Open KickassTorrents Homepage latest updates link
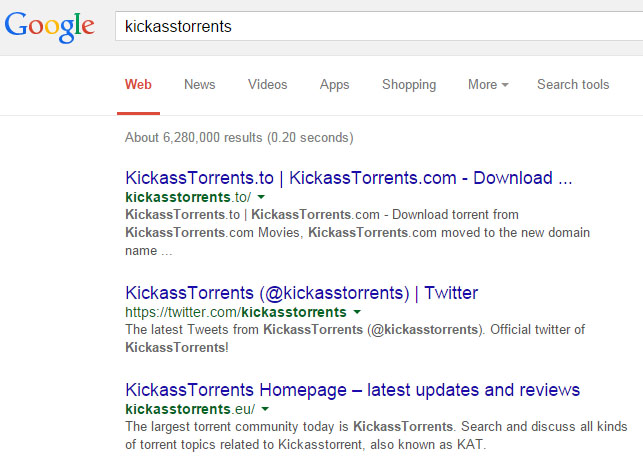Screen dimensions: 643x464 tap(352, 390)
